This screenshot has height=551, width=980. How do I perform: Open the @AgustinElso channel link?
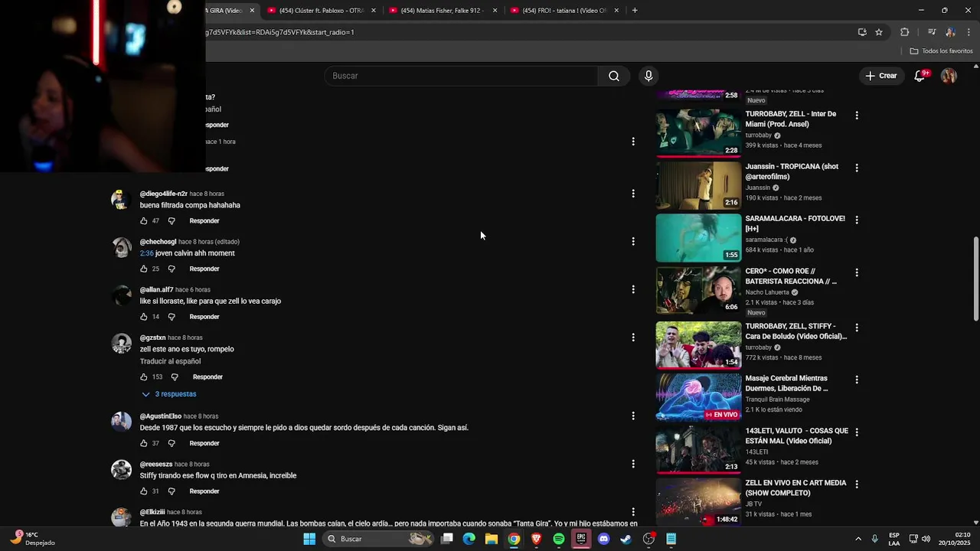(160, 416)
